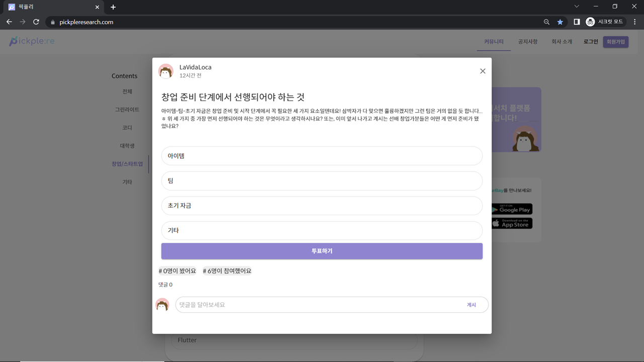The width and height of the screenshot is (644, 362).
Task: Select 전체 in Contents sidebar
Action: (x=127, y=92)
